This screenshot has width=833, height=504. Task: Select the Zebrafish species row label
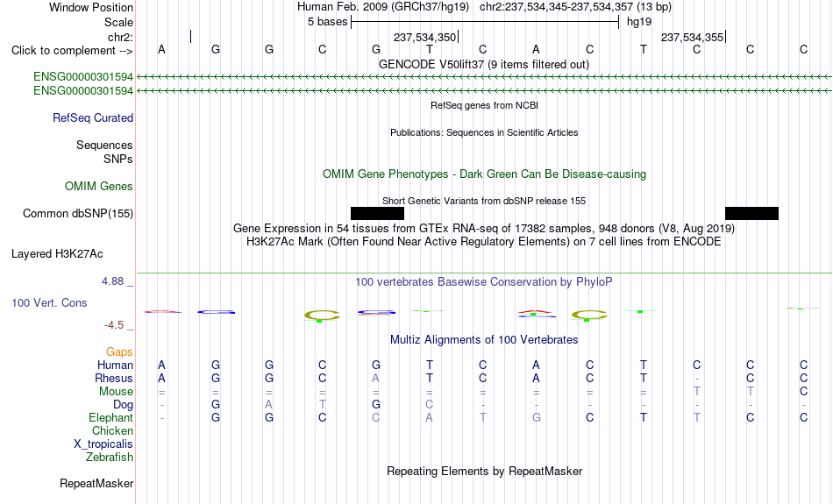point(110,458)
